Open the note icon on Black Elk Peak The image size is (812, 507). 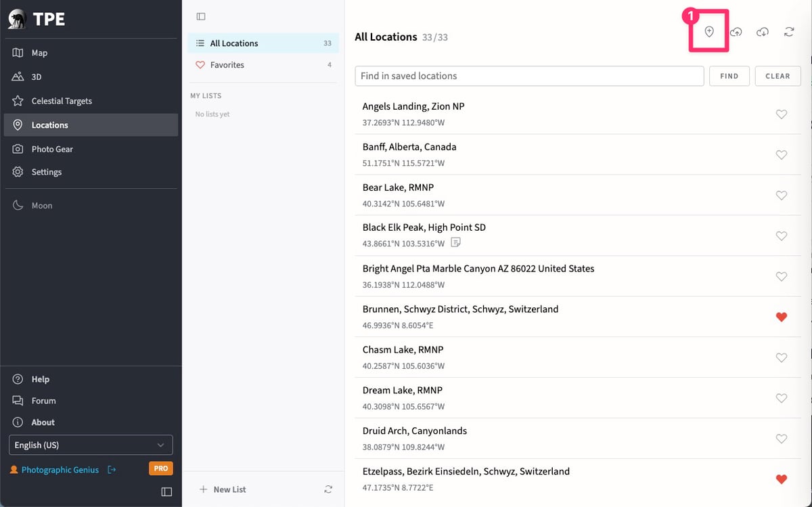tap(456, 242)
